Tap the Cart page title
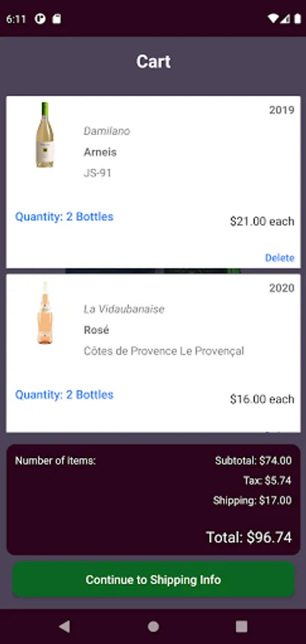The height and width of the screenshot is (644, 306). pos(153,62)
